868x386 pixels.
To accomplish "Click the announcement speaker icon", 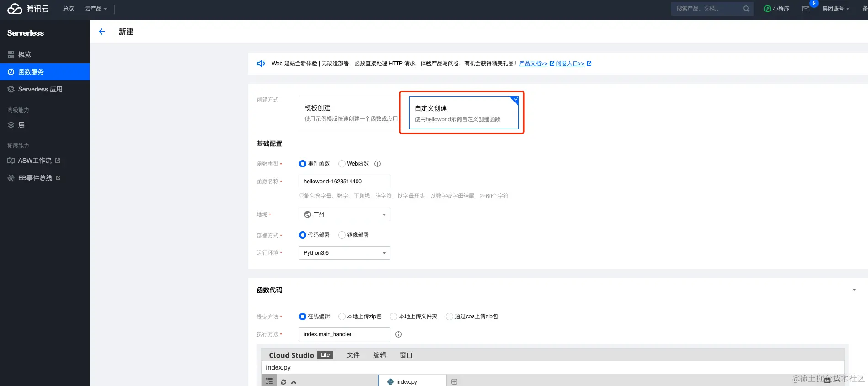I will (261, 64).
